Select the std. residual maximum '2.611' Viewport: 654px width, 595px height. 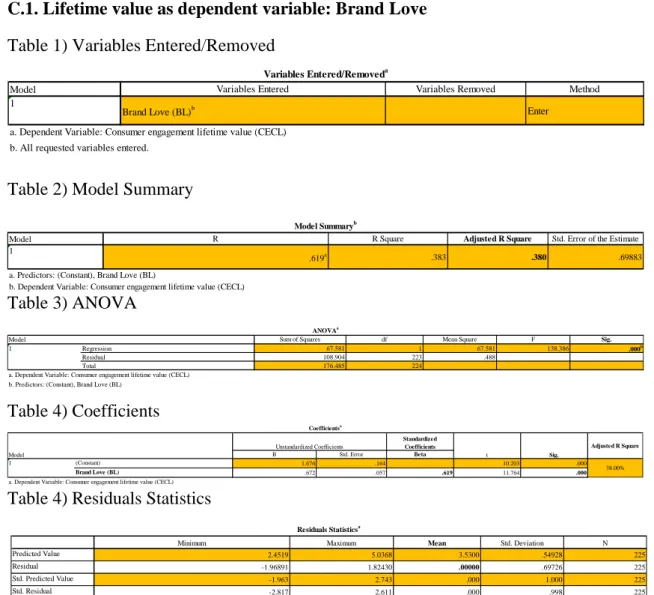[384, 592]
